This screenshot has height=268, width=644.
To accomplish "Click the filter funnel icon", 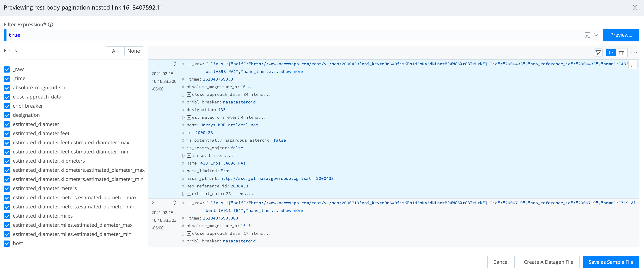I will click(x=598, y=53).
